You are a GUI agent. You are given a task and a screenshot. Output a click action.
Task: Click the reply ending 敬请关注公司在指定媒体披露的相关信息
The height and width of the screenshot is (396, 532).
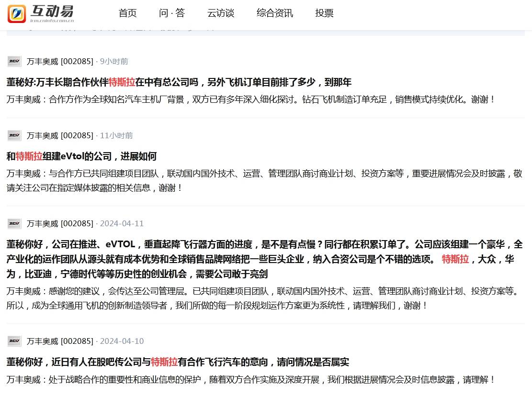point(265,181)
